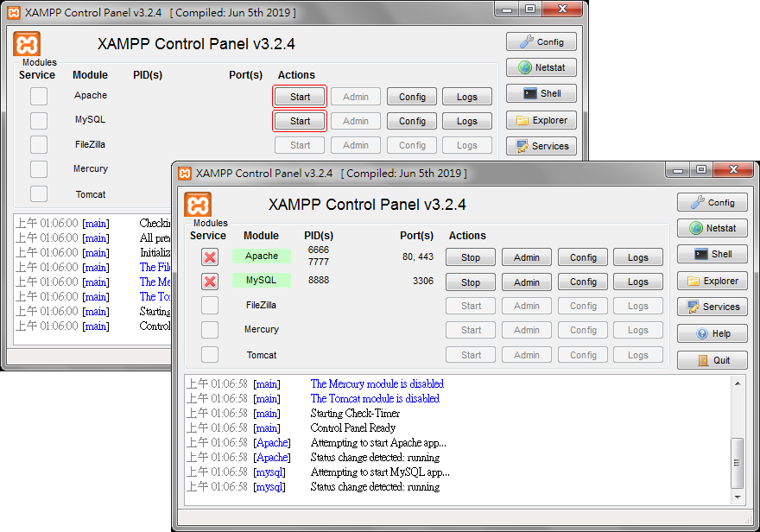Image resolution: width=760 pixels, height=532 pixels.
Task: Check Tomcat service box in front window
Action: (210, 355)
